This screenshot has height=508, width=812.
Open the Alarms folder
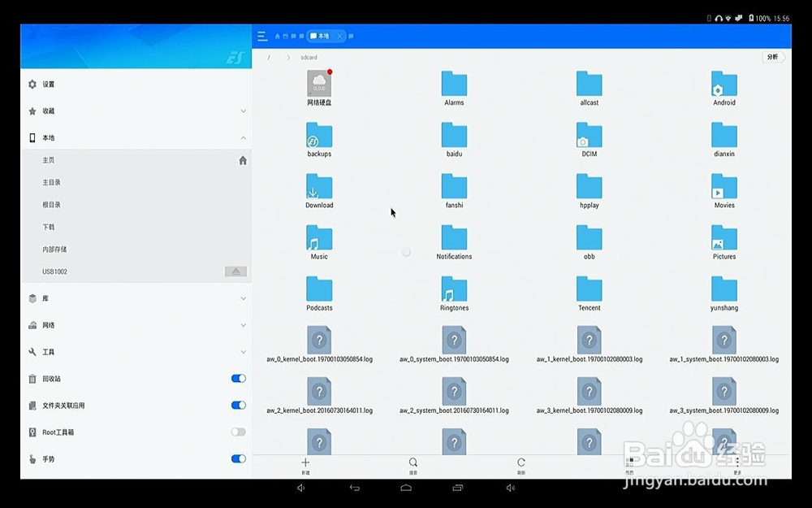click(x=454, y=88)
